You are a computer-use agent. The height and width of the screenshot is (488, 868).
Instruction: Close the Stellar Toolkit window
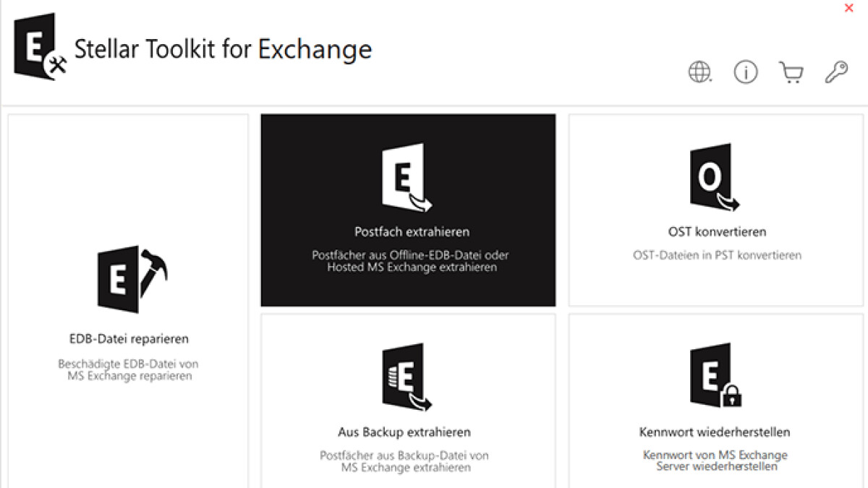(x=849, y=8)
